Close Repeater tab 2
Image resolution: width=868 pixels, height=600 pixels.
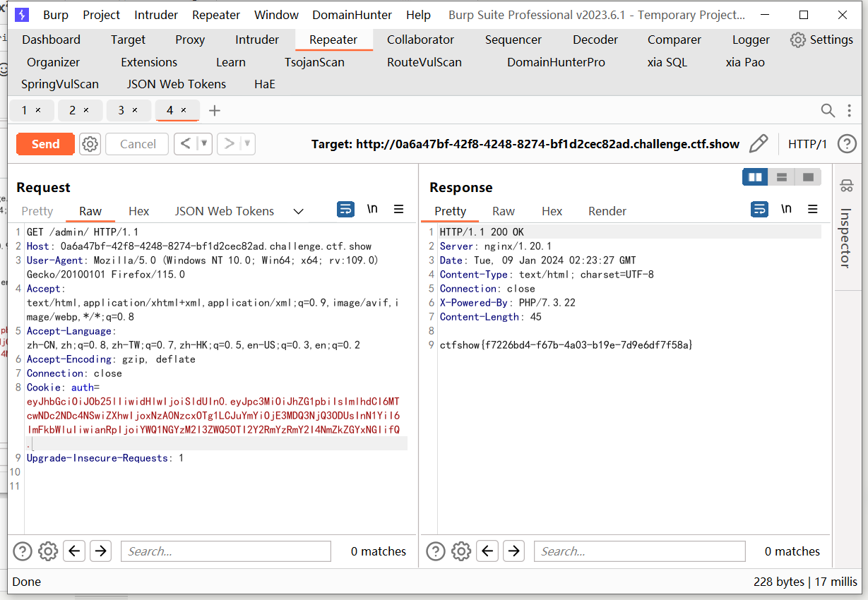pos(86,110)
